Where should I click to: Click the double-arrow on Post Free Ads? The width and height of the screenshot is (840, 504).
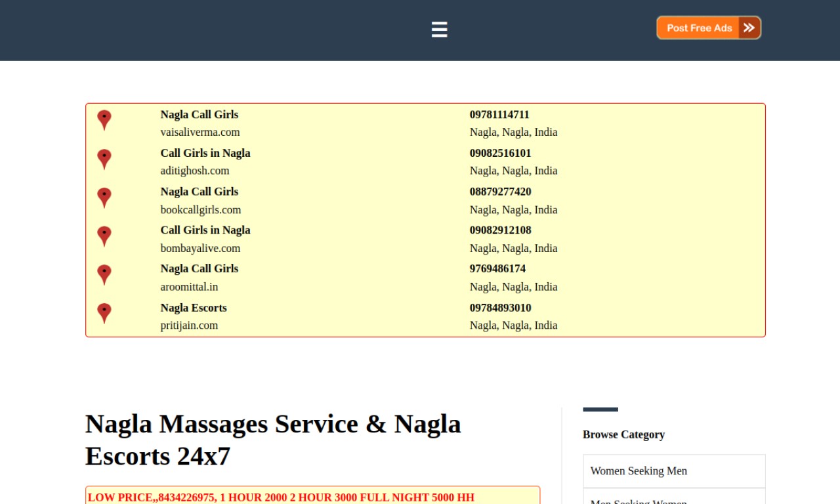coord(749,28)
